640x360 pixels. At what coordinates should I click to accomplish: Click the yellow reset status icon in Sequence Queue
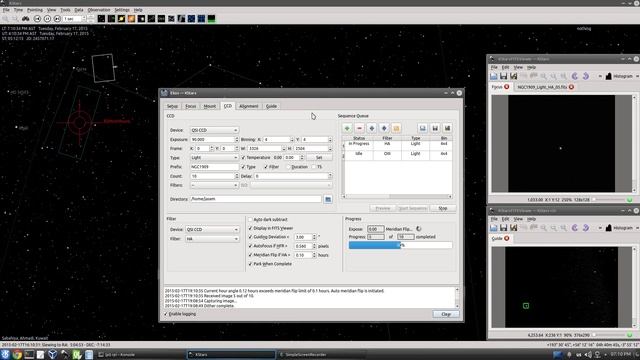[x=396, y=128]
